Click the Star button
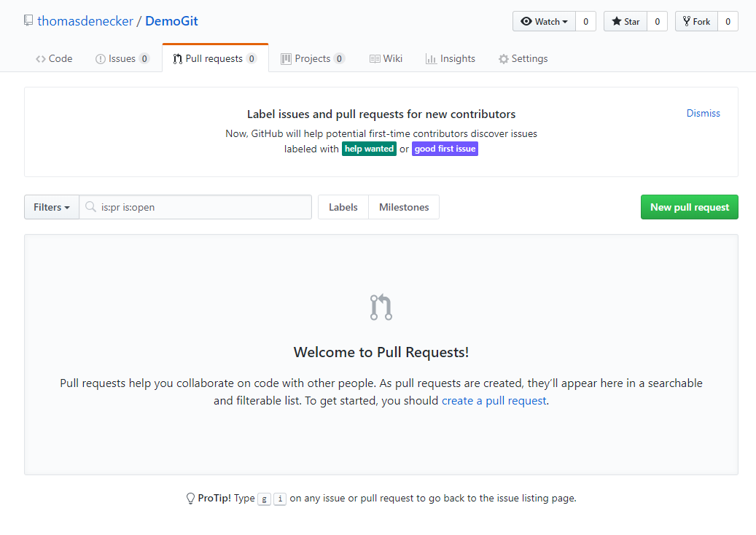 [626, 21]
